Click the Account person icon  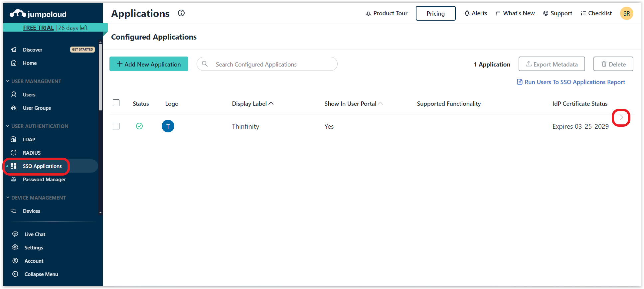(x=15, y=261)
